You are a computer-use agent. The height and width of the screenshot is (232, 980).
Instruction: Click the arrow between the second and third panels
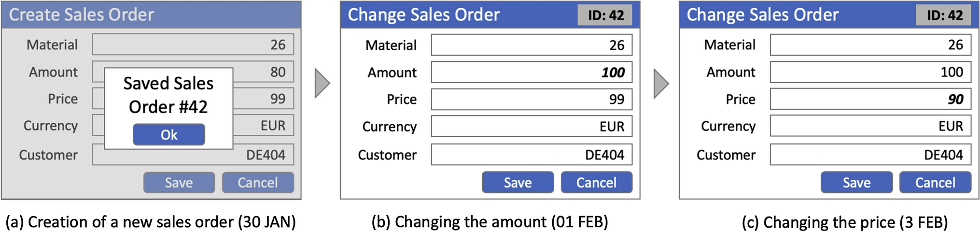click(x=661, y=84)
